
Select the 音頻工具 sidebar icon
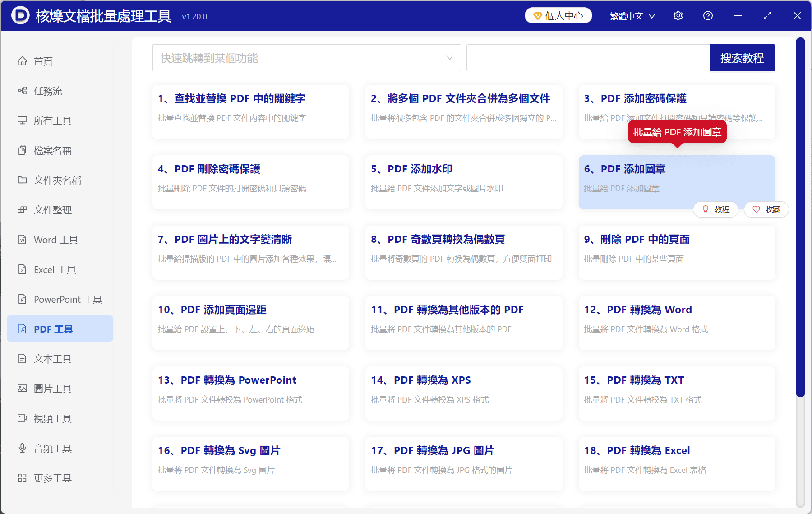pos(23,448)
